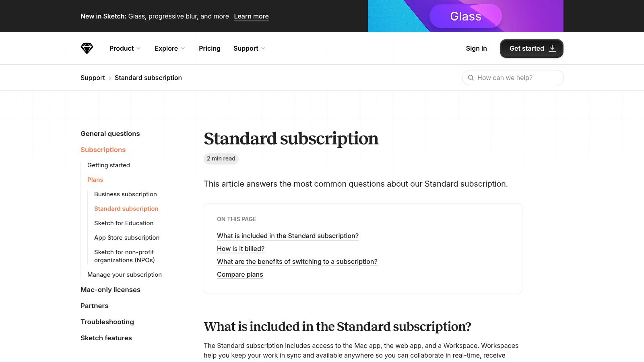Image resolution: width=644 pixels, height=362 pixels.
Task: Open the Explore dropdown menu
Action: (169, 48)
